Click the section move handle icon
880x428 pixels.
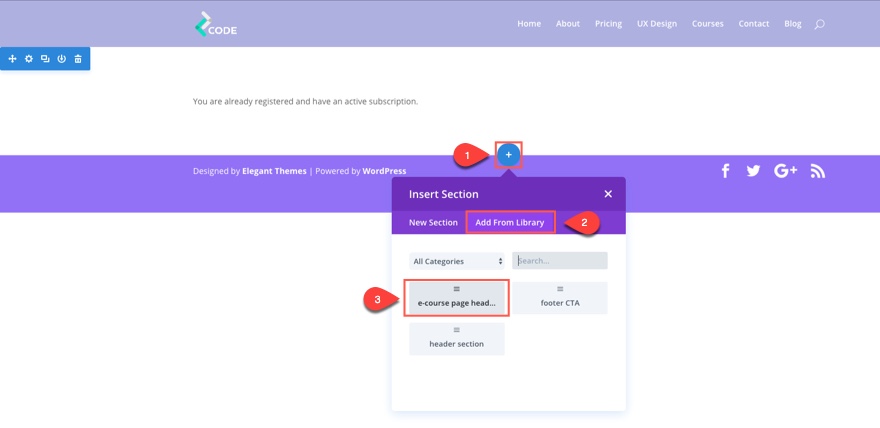[12, 59]
